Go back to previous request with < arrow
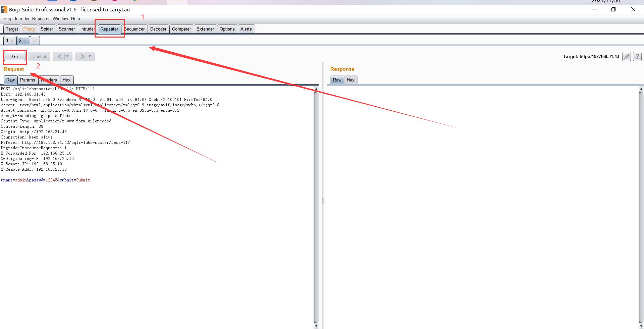This screenshot has height=329, width=644. [59, 56]
